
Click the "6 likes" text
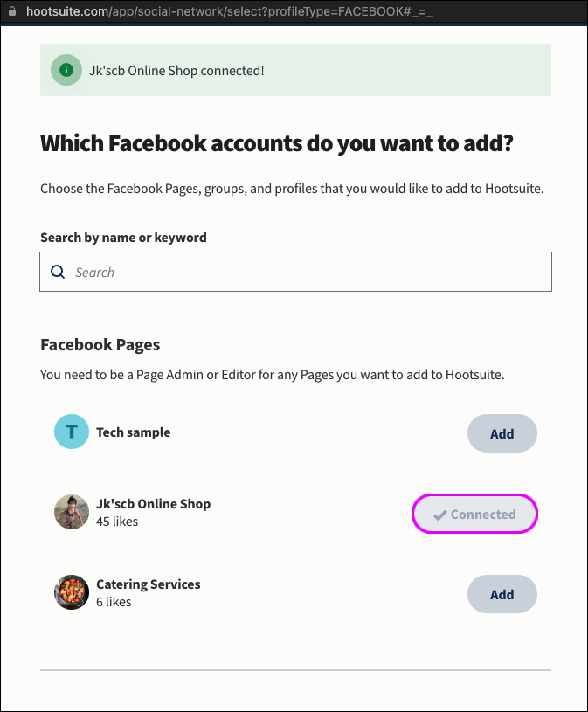114,602
